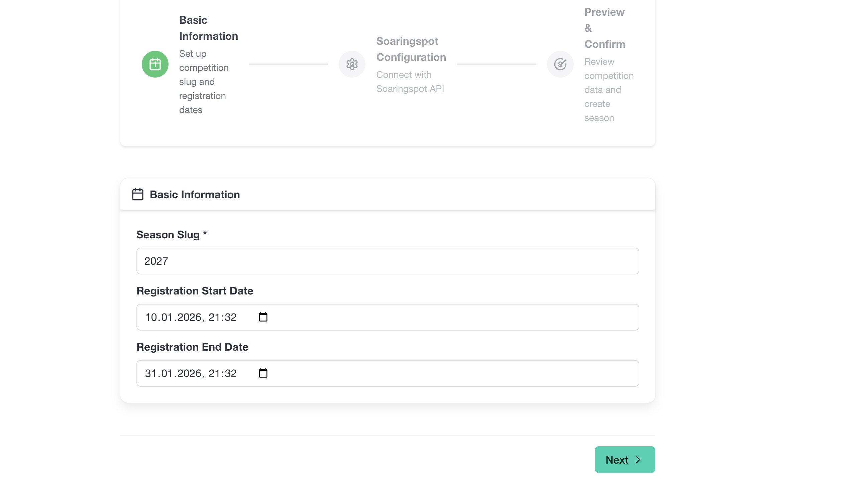Select the Basic Information step title
The width and height of the screenshot is (868, 488).
[x=208, y=28]
